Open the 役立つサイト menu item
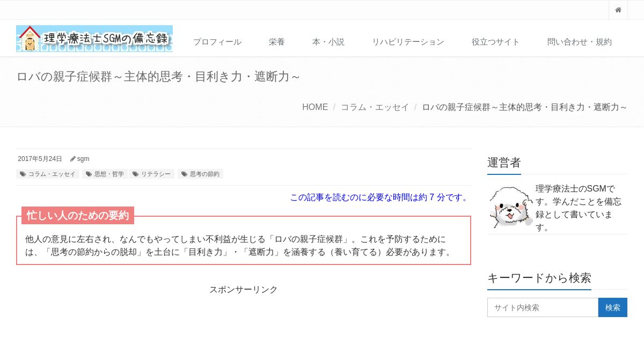The width and height of the screenshot is (644, 338). coord(496,42)
